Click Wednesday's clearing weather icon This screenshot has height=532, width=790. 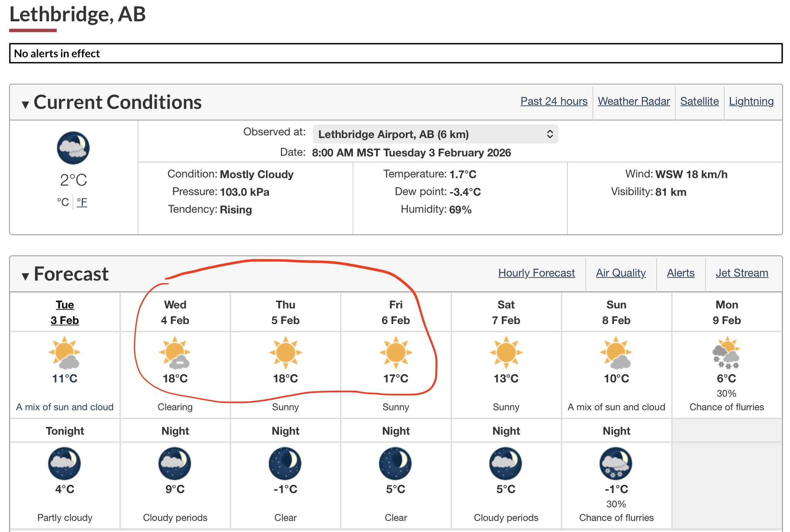[x=175, y=352]
